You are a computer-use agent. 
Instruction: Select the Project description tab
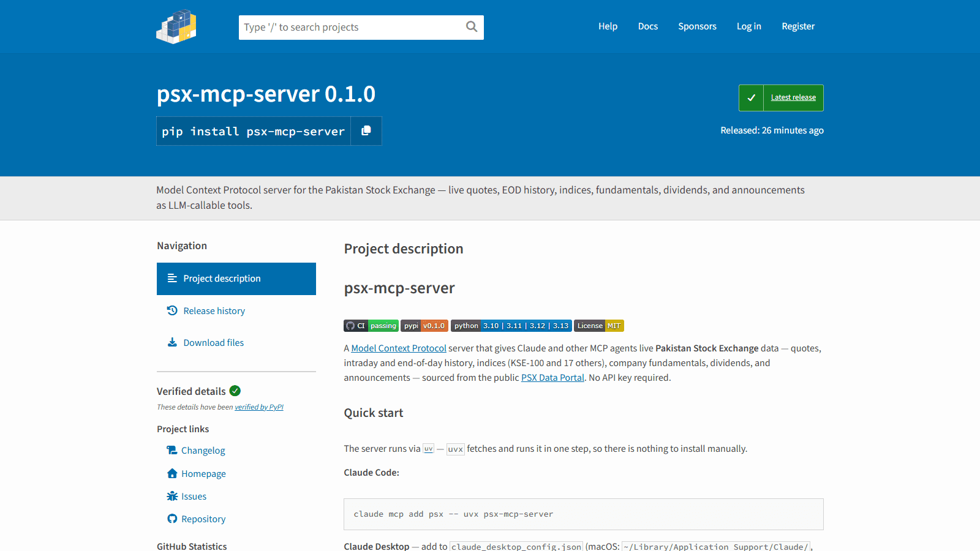(x=236, y=279)
